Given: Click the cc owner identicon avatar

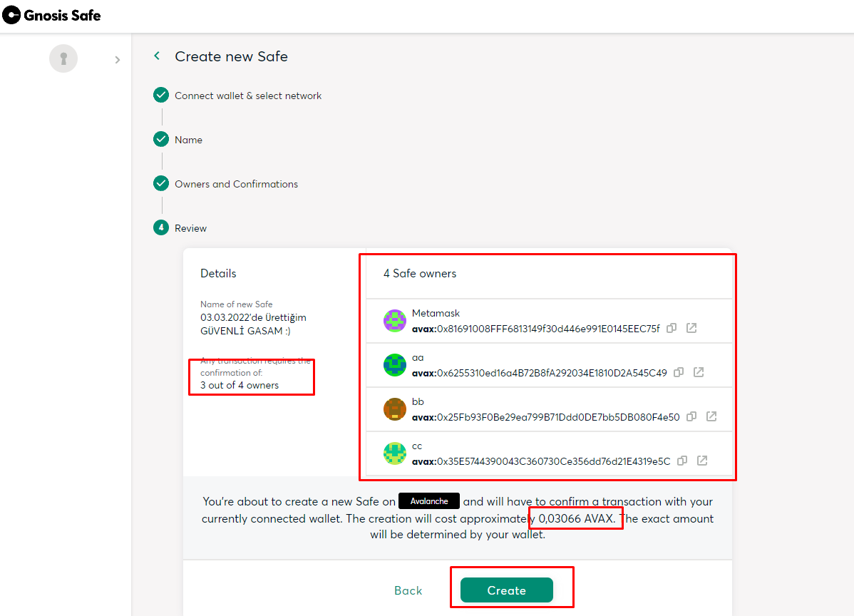Looking at the screenshot, I should 395,453.
